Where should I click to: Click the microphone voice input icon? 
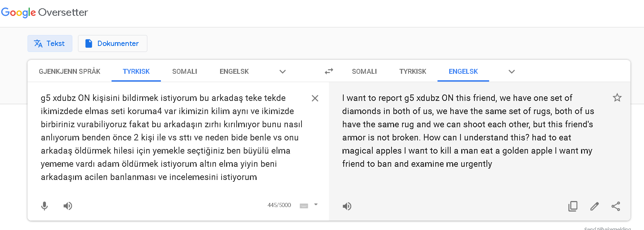click(44, 206)
